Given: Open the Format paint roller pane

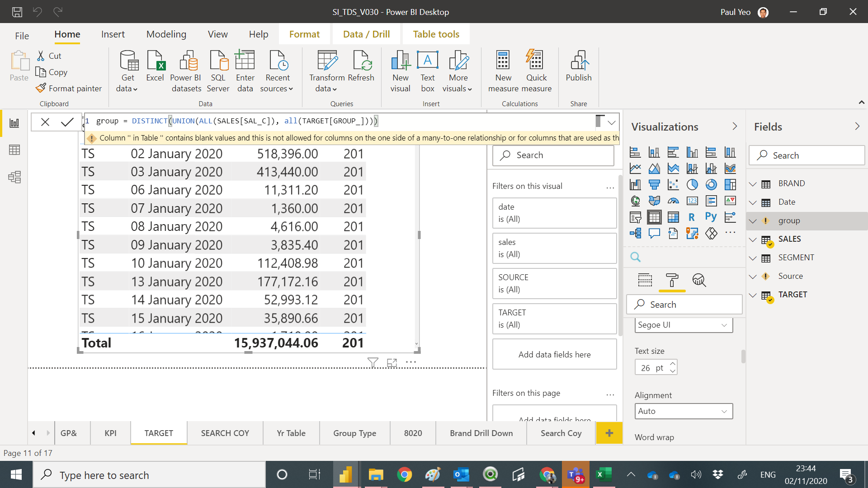Looking at the screenshot, I should click(x=672, y=280).
